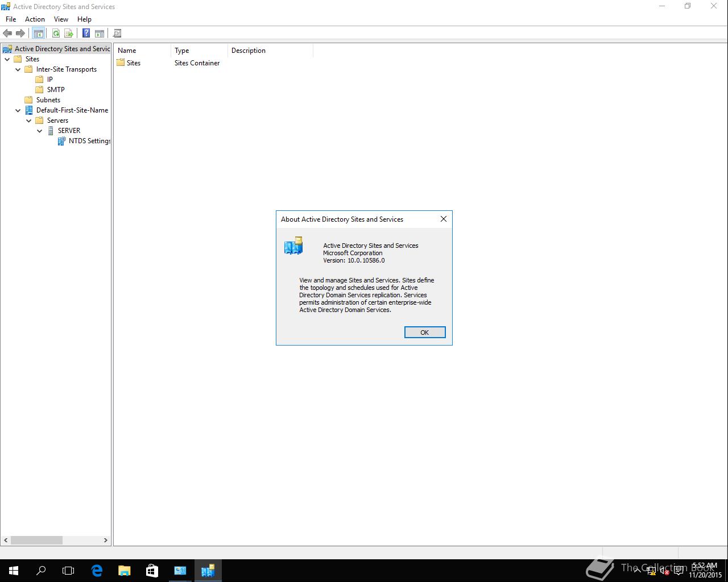Screen dimensions: 728x582
Task: Select the root Active Directory Sites and Services node icon
Action: point(7,49)
